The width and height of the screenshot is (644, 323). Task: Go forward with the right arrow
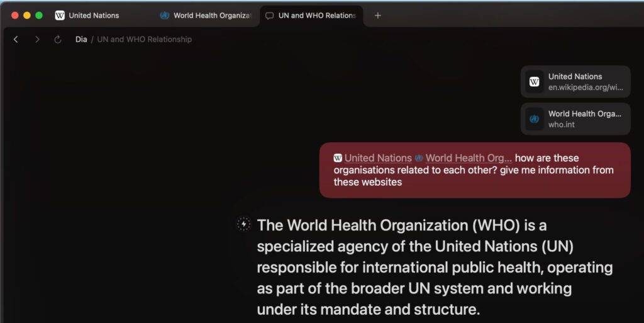[37, 40]
